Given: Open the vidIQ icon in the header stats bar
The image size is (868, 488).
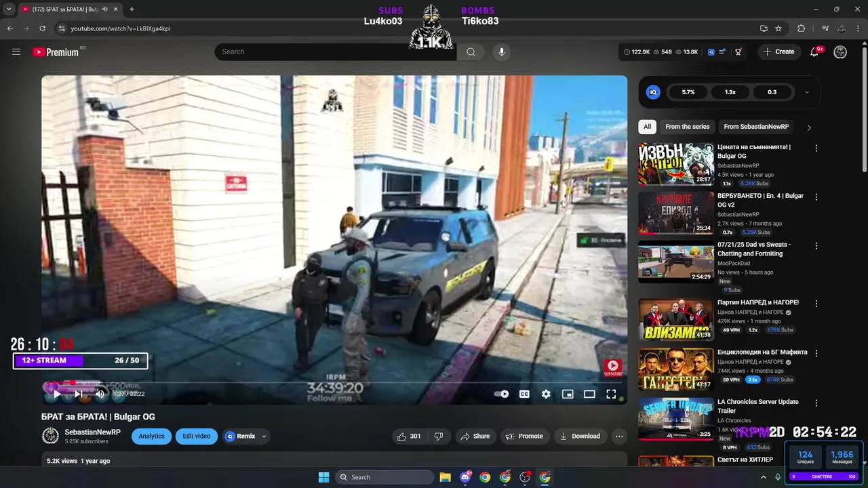Looking at the screenshot, I should 711,52.
